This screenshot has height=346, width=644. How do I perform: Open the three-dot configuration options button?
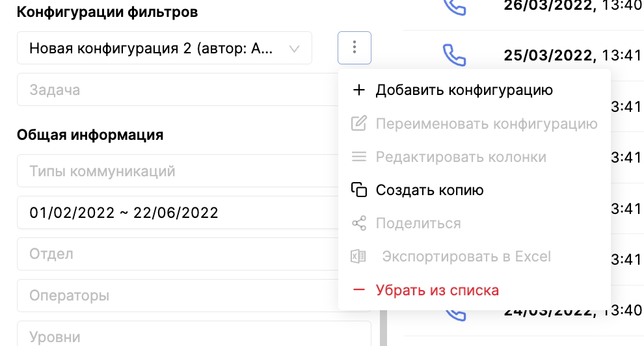[x=355, y=47]
